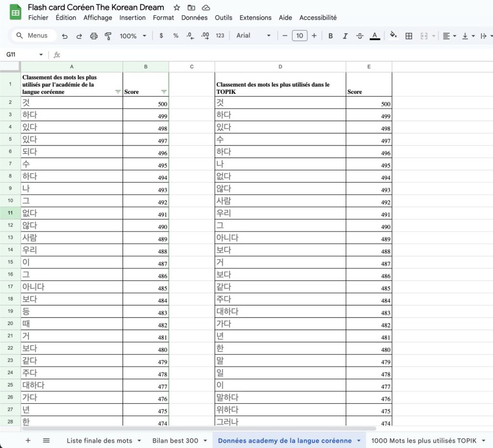Screen dimensions: 493x448
Task: Open filter dropdown in Score column B
Action: pyautogui.click(x=164, y=92)
